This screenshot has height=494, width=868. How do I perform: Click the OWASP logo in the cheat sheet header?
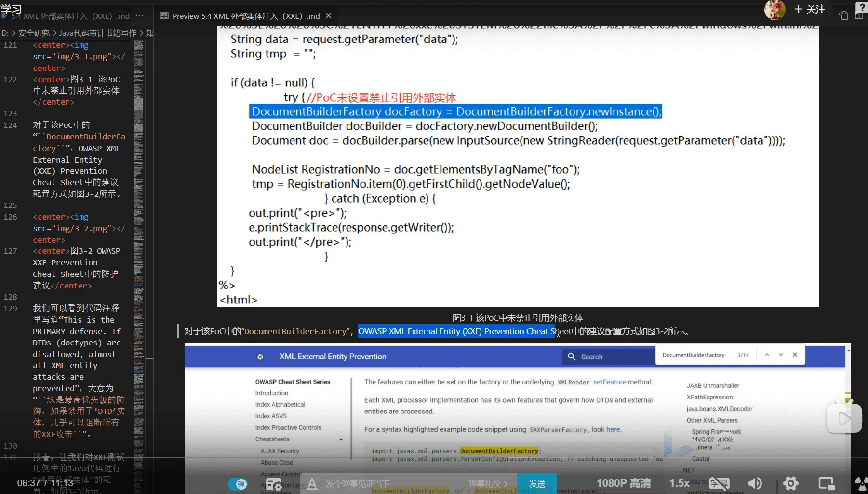(x=260, y=357)
